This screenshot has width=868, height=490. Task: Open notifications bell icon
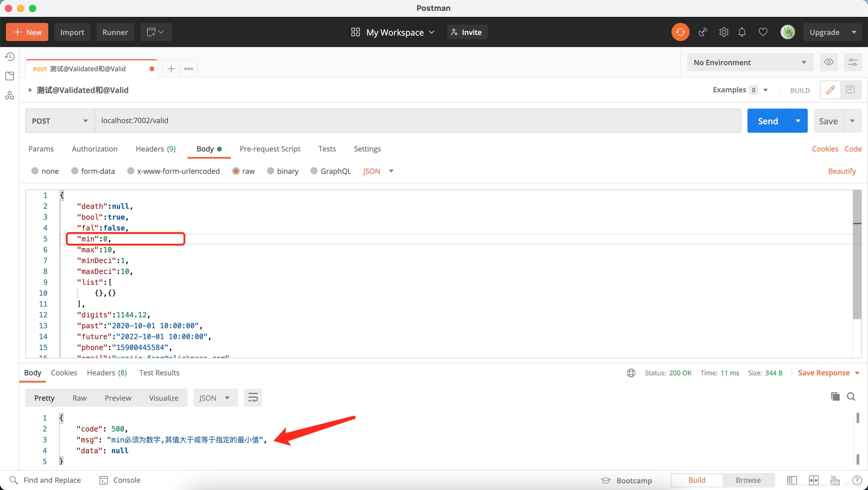(742, 32)
